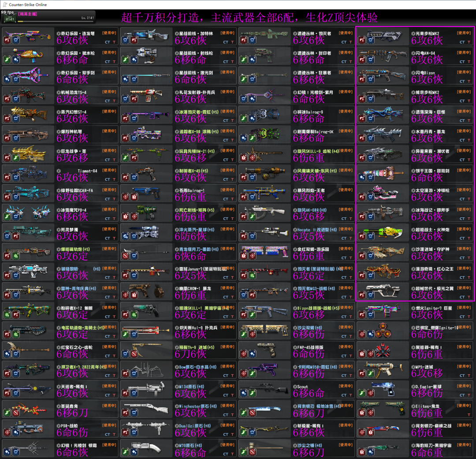Click T label on Elites-角龙 row
The height and width of the screenshot is (459, 476).
click(x=469, y=414)
